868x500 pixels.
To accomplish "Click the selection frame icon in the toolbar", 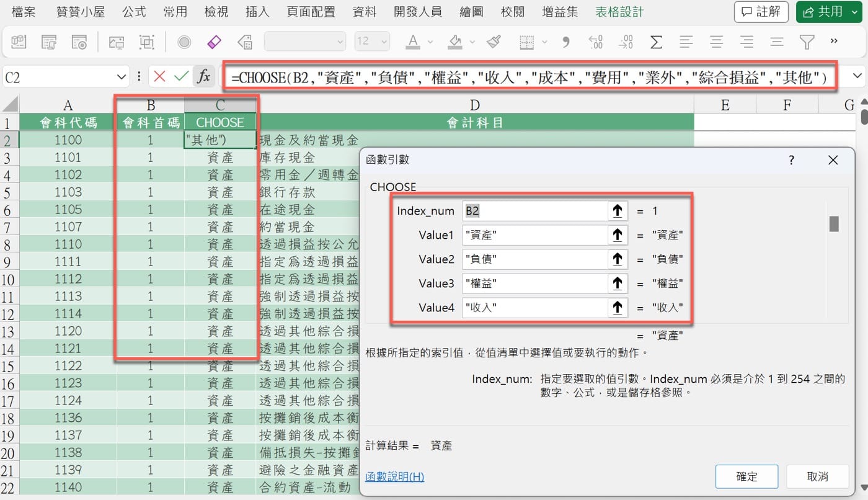I will click(146, 42).
